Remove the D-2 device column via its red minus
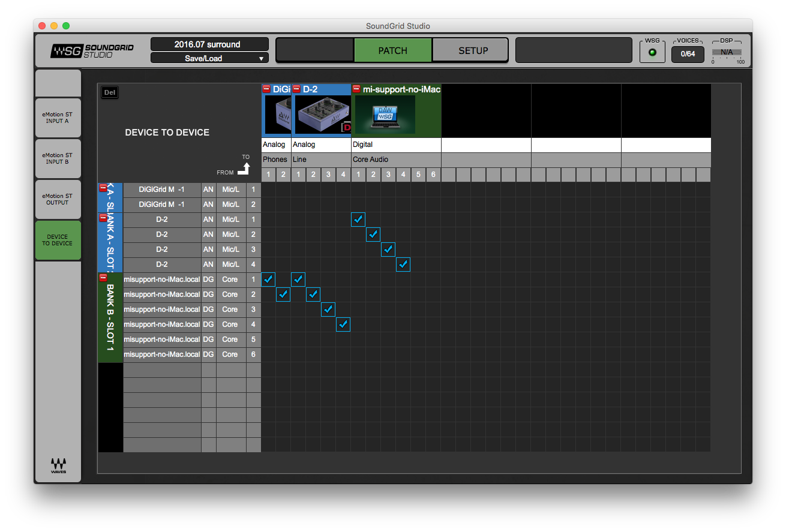This screenshot has height=532, width=786. [296, 89]
